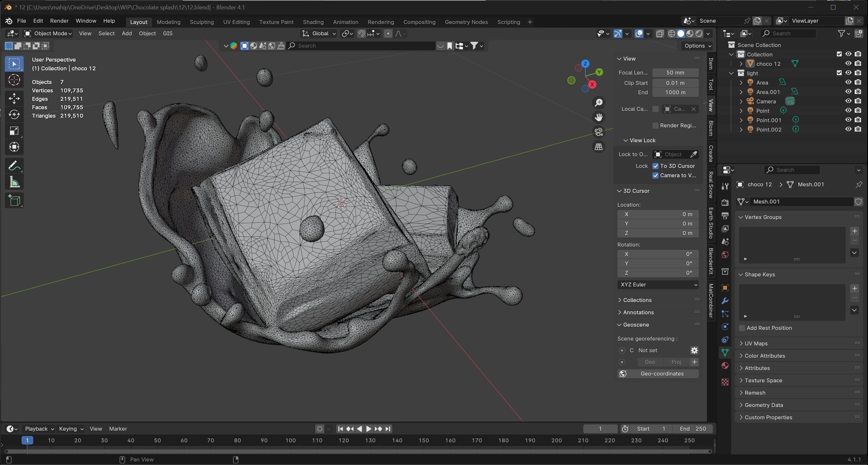Click the Clip Start 0.01 m field

click(675, 83)
